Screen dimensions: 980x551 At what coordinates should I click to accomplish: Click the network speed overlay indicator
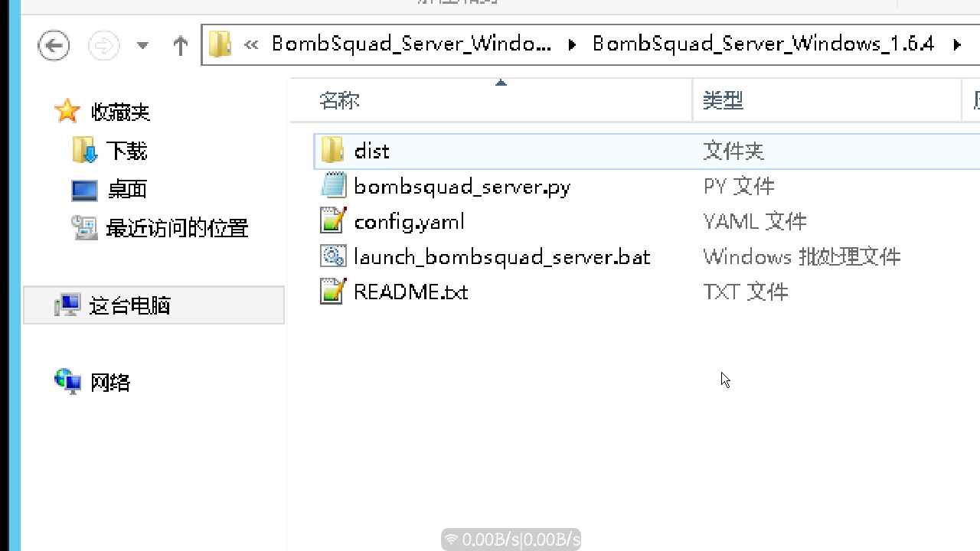click(511, 540)
